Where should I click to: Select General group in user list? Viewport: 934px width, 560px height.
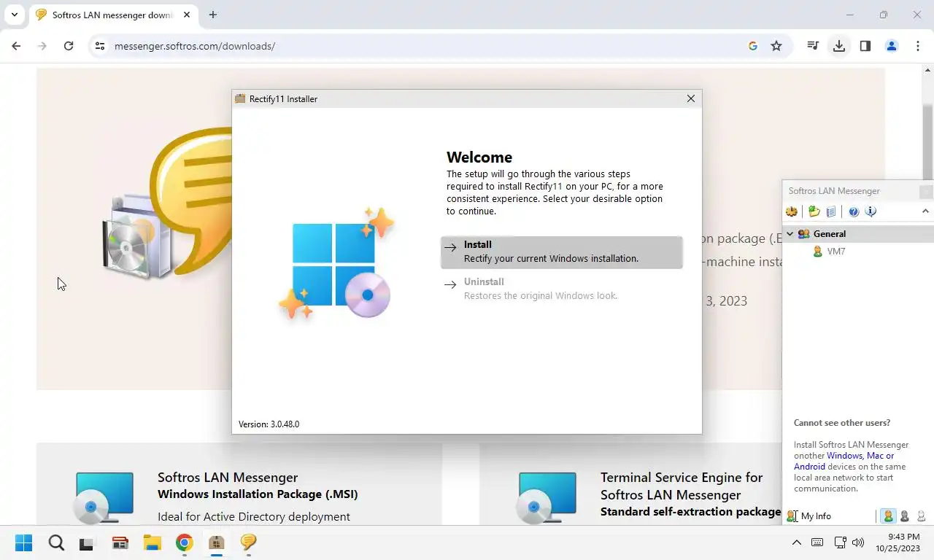pyautogui.click(x=857, y=234)
